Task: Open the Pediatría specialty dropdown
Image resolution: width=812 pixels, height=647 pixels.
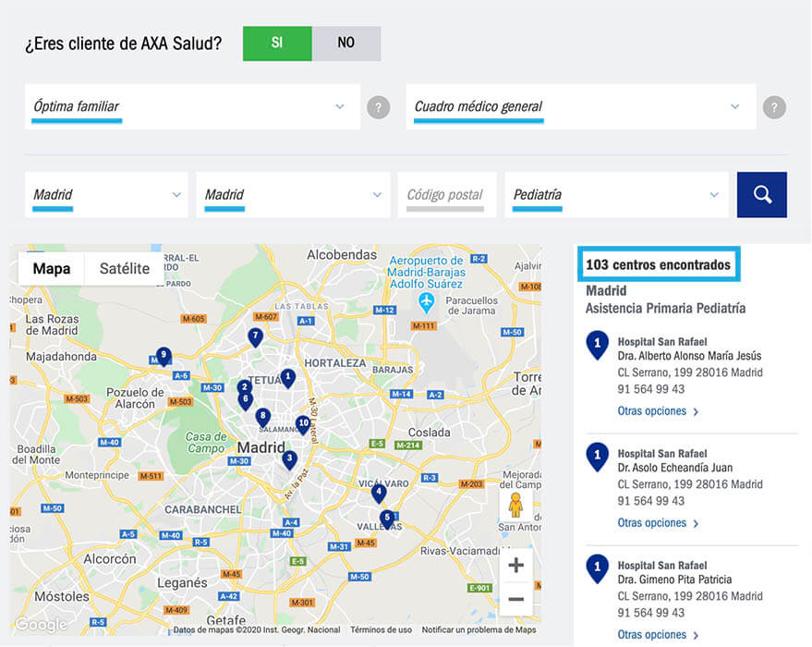Action: [x=617, y=195]
